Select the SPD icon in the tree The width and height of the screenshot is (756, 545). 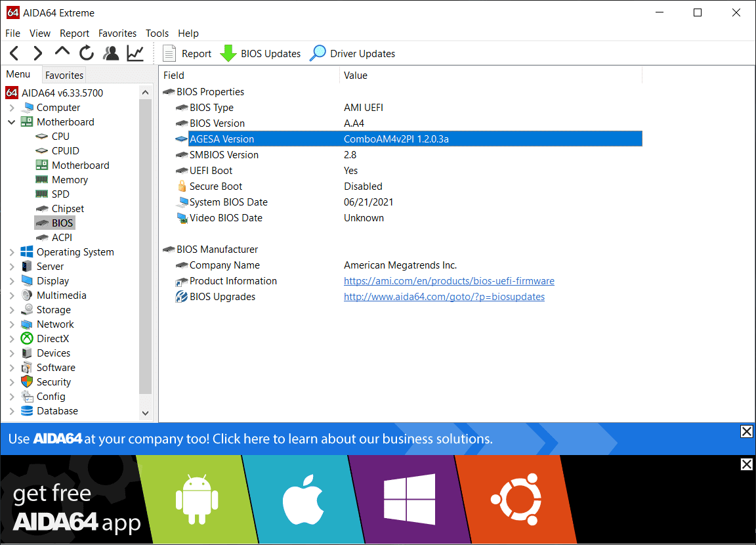coord(42,194)
